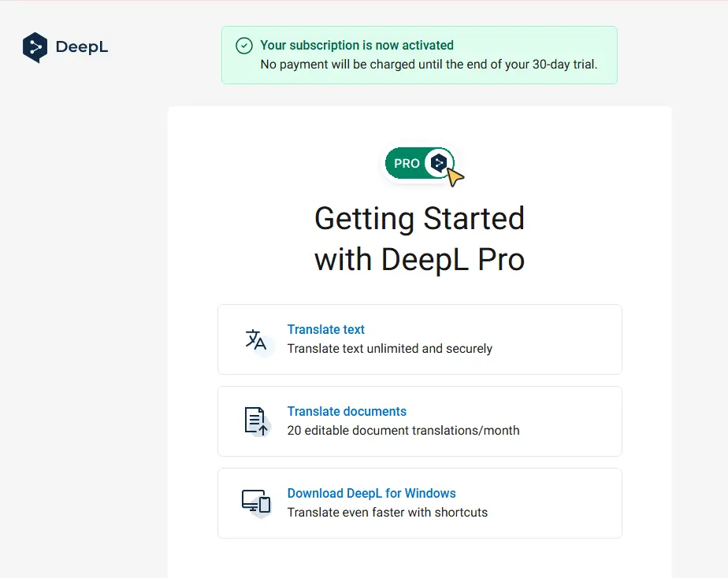Click the Getting Started with DeepL Pro heading
This screenshot has width=728, height=578.
click(420, 239)
